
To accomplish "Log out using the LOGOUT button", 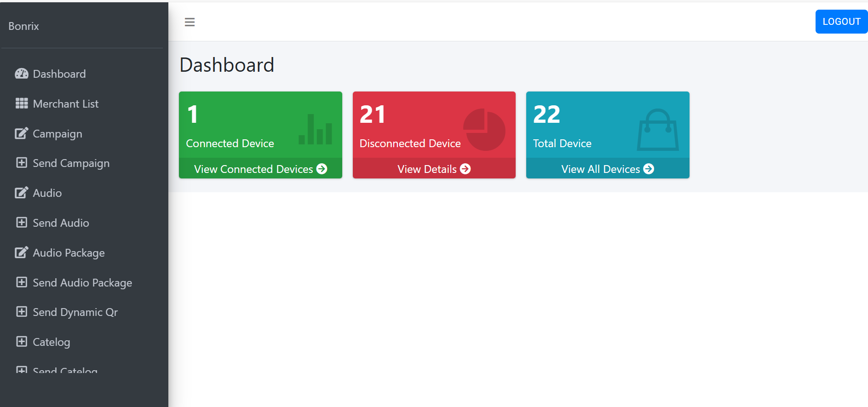I will click(841, 22).
